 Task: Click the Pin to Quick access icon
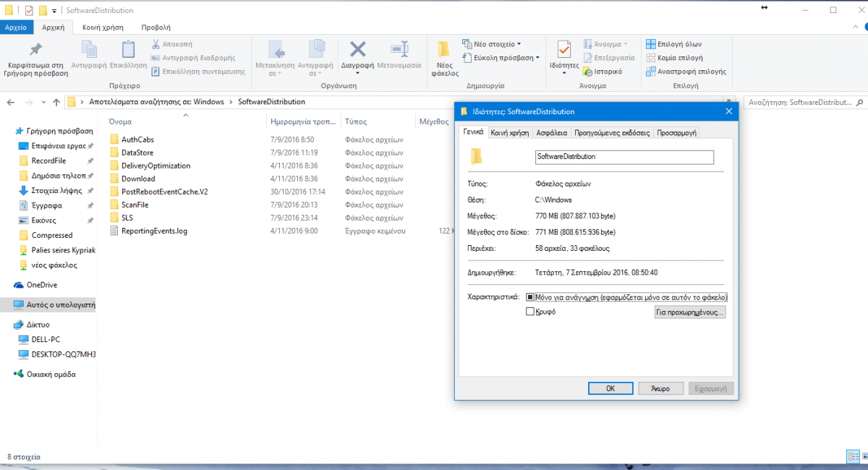[x=35, y=50]
